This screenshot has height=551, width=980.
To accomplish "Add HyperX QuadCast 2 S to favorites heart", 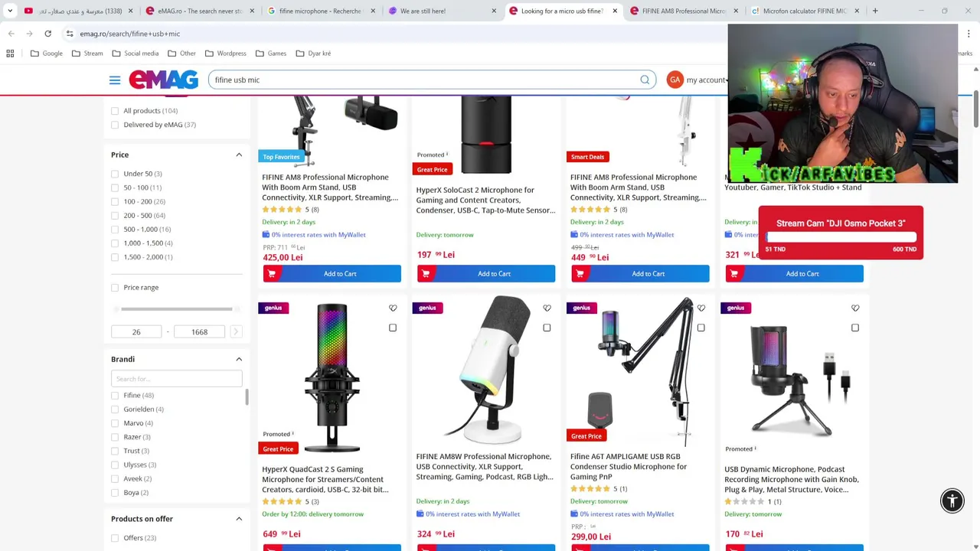I will coord(393,308).
